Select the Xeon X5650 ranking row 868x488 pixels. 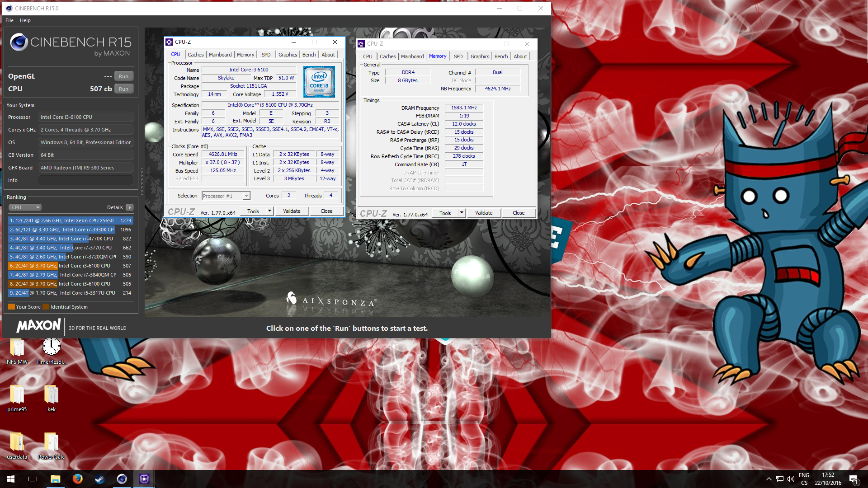click(71, 221)
